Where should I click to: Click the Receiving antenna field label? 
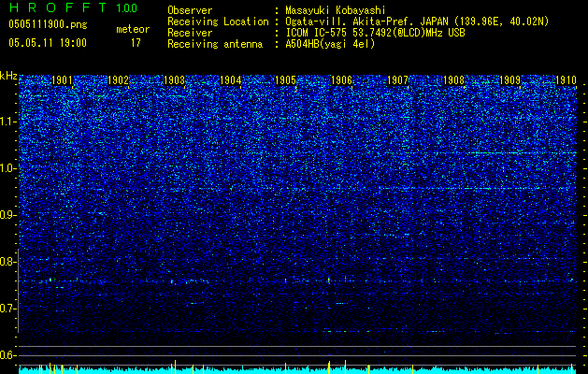coord(215,44)
